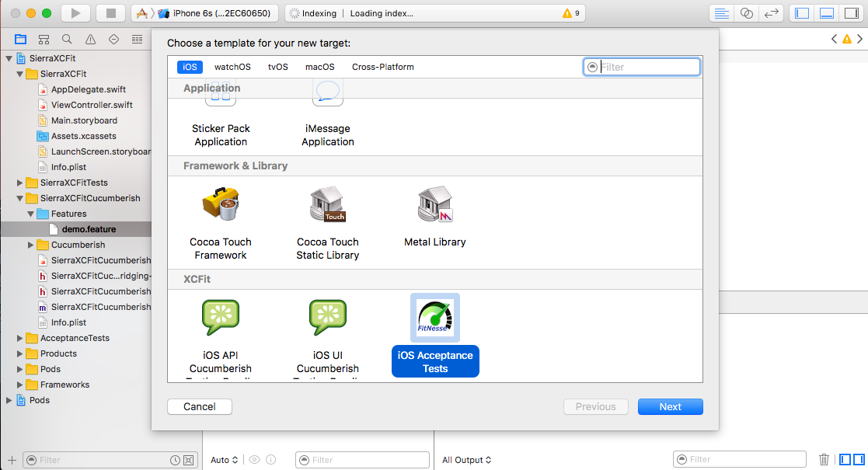Go to the next issue
The width and height of the screenshot is (868, 470).
(x=859, y=39)
